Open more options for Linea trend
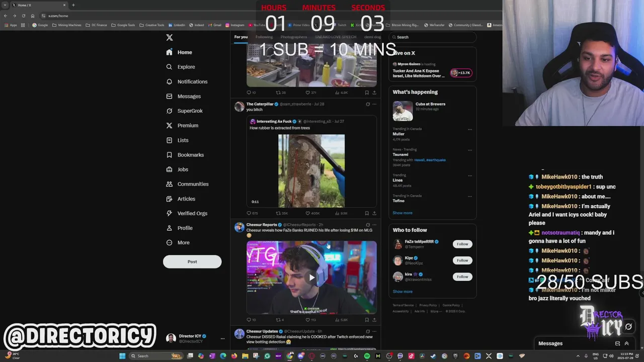Image resolution: width=644 pixels, height=362 pixels. pyautogui.click(x=470, y=175)
